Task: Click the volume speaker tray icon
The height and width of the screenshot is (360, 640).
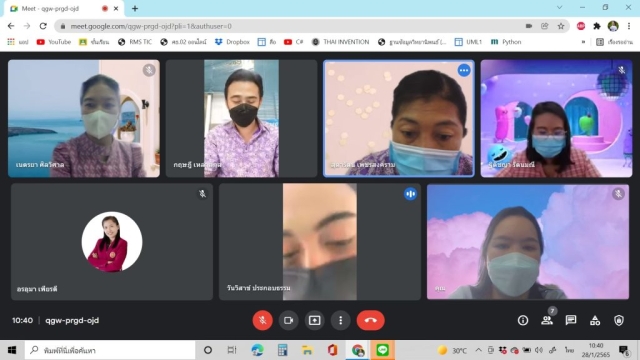Action: [x=539, y=350]
